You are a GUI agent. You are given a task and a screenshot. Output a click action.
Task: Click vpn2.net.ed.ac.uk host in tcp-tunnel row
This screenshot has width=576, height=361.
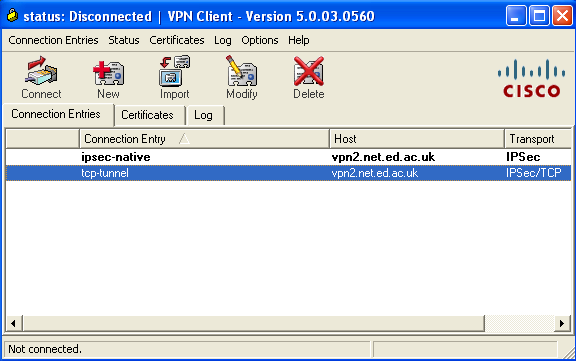[375, 173]
